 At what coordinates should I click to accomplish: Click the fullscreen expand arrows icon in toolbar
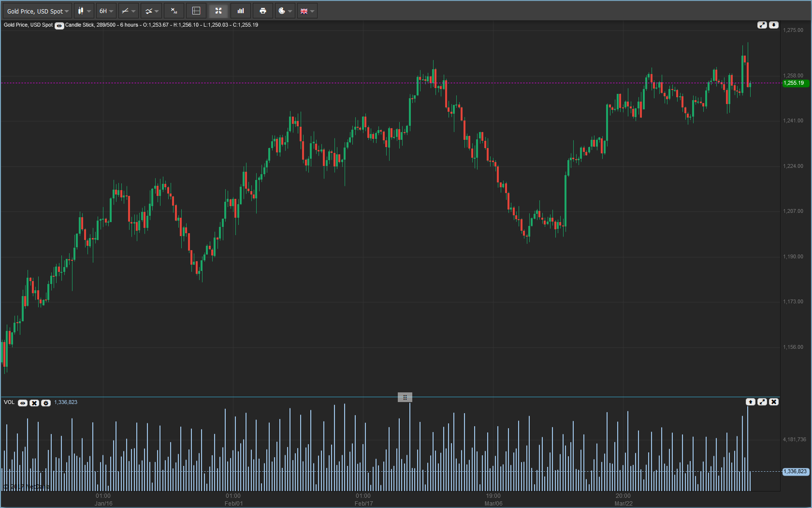point(218,11)
